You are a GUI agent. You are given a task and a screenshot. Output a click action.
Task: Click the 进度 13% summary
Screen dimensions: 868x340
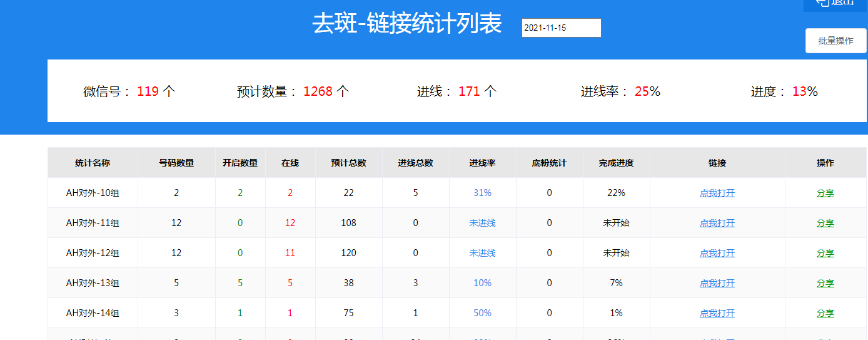coord(784,91)
